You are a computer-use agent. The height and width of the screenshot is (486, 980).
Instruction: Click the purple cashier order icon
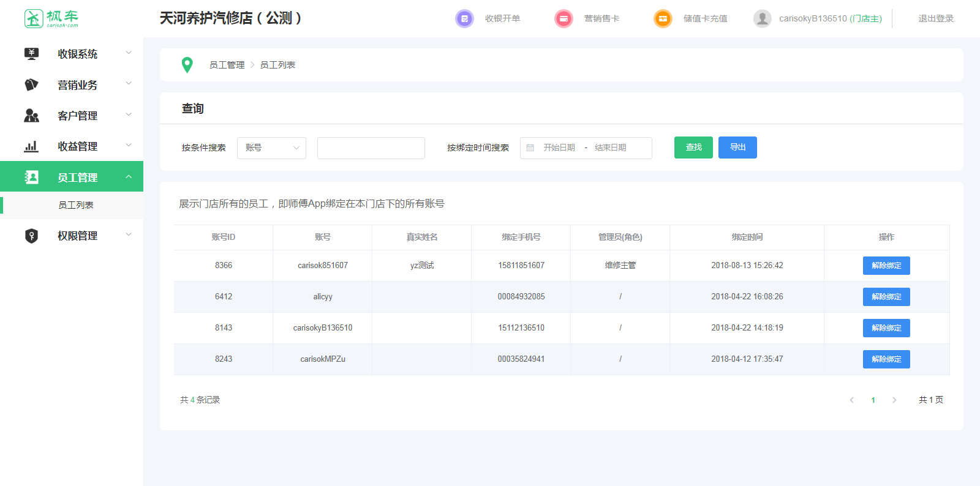pyautogui.click(x=464, y=19)
